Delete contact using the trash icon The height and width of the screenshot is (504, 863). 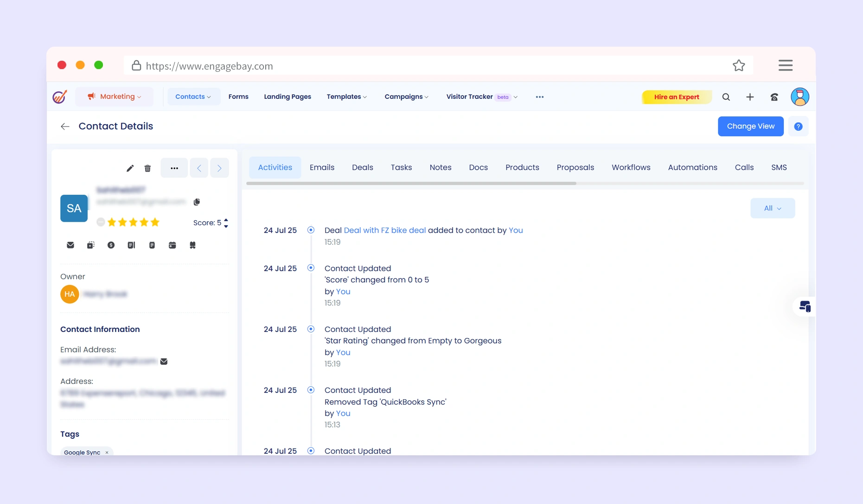click(147, 168)
